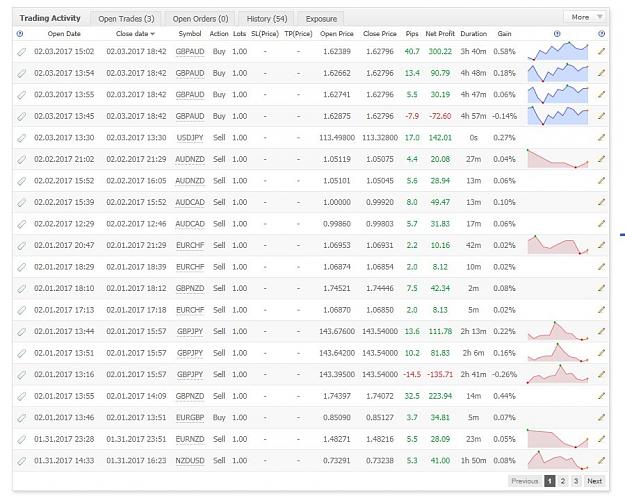The width and height of the screenshot is (625, 498).
Task: Click help icon above the chart column
Action: click(x=557, y=34)
